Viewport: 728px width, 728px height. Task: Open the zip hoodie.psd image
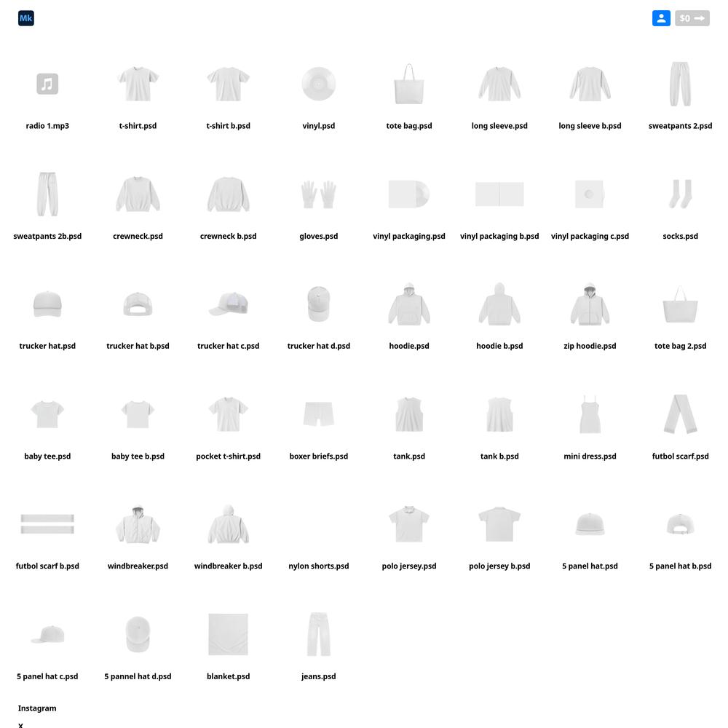tap(590, 304)
